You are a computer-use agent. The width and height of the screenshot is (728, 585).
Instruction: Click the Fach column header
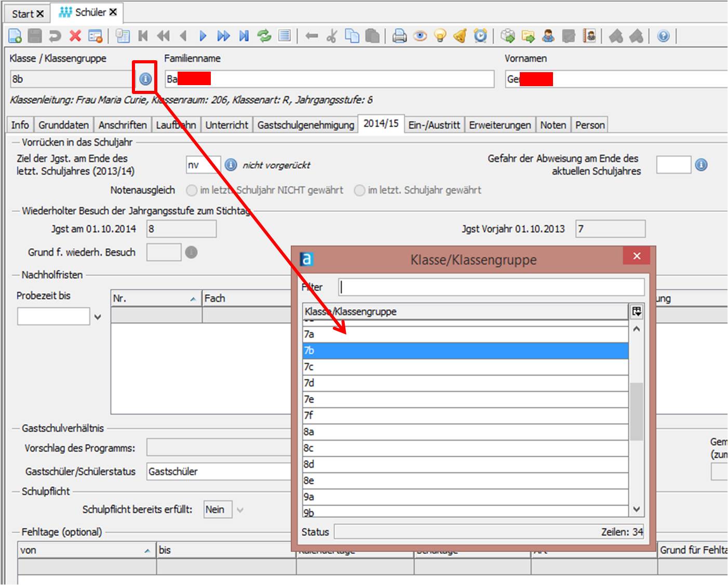247,298
